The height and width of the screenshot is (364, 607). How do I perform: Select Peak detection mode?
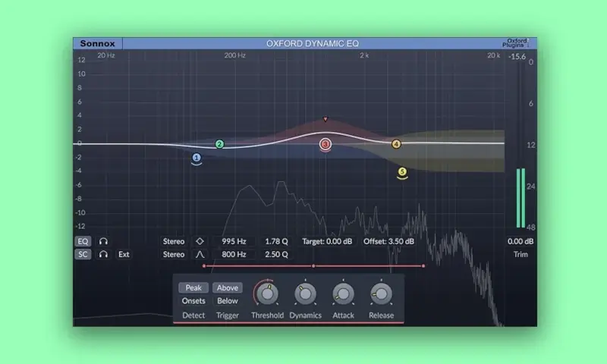(x=193, y=288)
